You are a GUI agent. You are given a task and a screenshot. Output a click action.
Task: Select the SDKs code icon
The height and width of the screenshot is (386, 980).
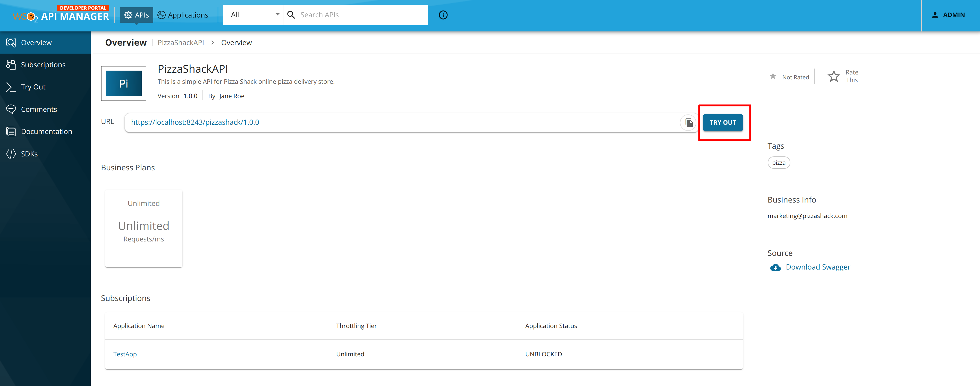[x=11, y=153]
